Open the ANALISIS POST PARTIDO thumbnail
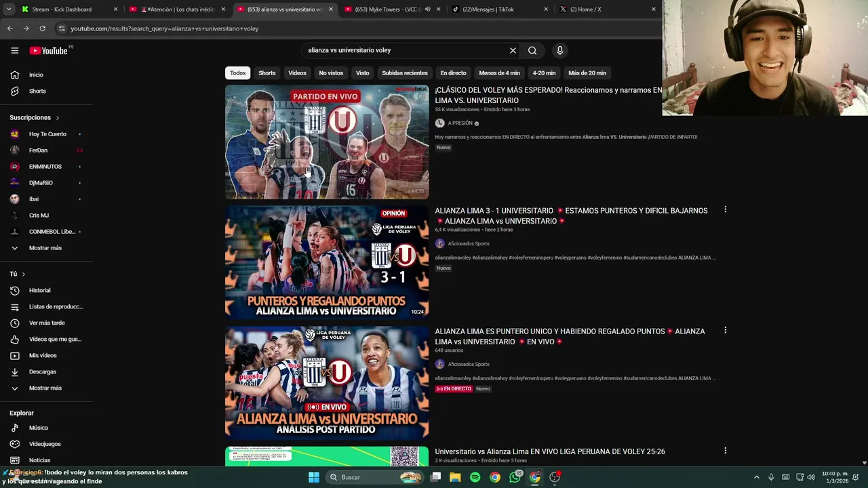The width and height of the screenshot is (868, 488). point(327,383)
